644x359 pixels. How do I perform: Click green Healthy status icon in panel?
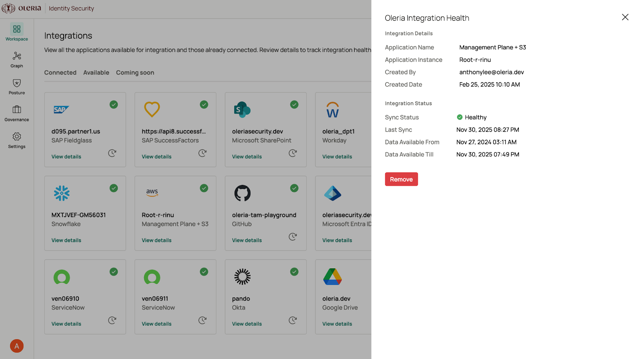[460, 117]
